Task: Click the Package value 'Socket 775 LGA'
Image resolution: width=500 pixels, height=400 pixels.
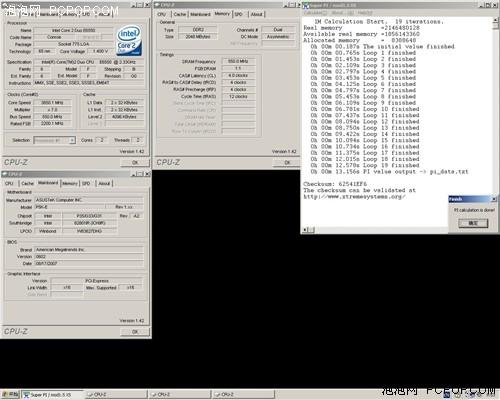Action: [x=74, y=44]
